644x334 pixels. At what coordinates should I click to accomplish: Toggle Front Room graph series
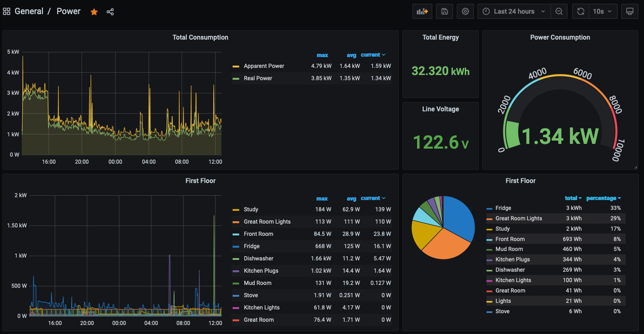tap(258, 234)
